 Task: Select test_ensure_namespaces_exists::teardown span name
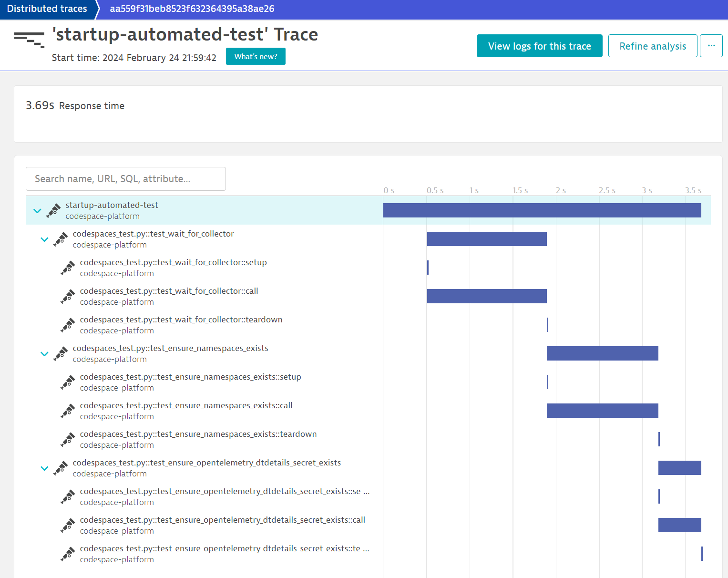point(198,434)
